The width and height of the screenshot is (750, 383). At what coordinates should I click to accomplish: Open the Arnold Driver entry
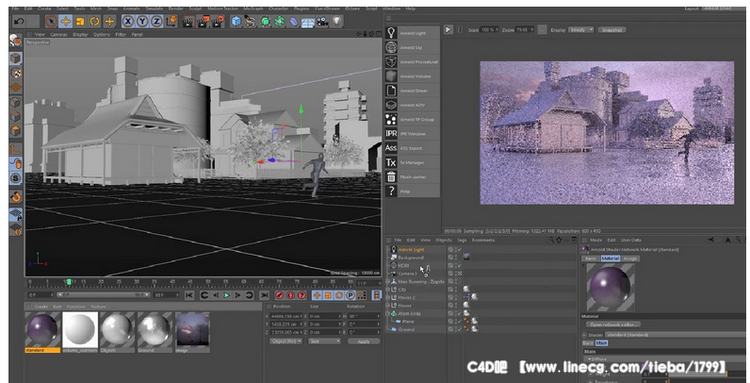tap(412, 90)
